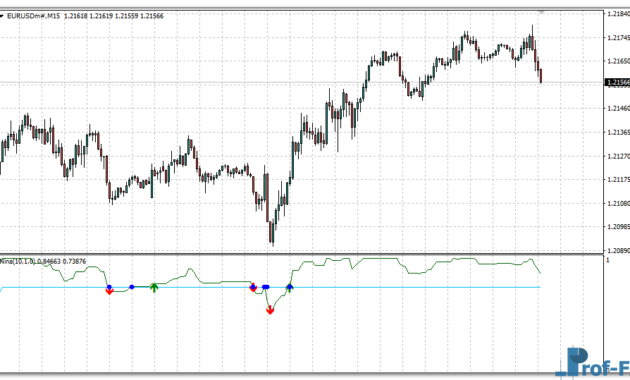630x380 pixels.
Task: Click the 1.21080 price axis label
Action: 618,203
